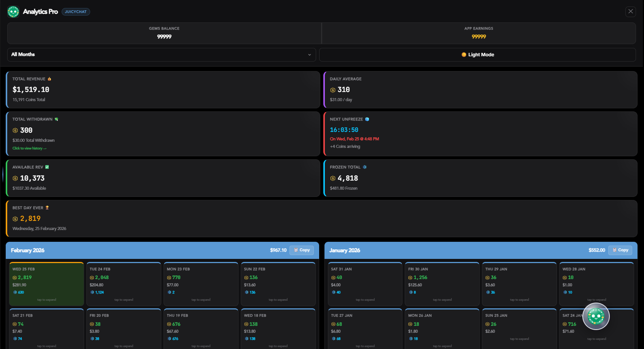Expand the Wed 25 Feb day card
This screenshot has height=349, width=644.
point(46,284)
